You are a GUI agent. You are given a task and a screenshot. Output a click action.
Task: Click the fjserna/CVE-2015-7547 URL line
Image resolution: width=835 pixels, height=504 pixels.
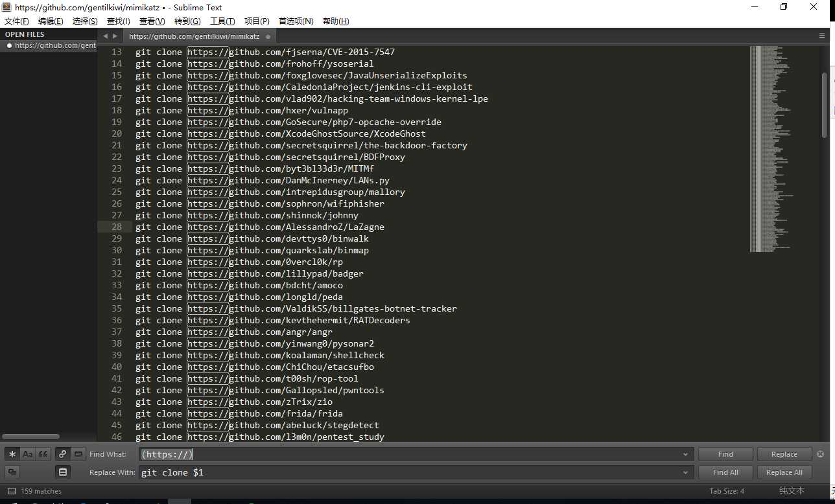[265, 52]
